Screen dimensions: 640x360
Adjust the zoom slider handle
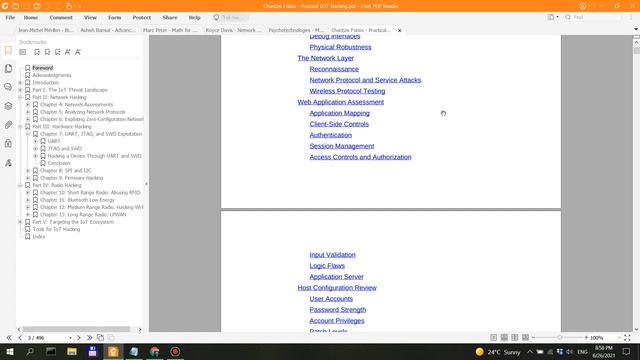pos(560,338)
